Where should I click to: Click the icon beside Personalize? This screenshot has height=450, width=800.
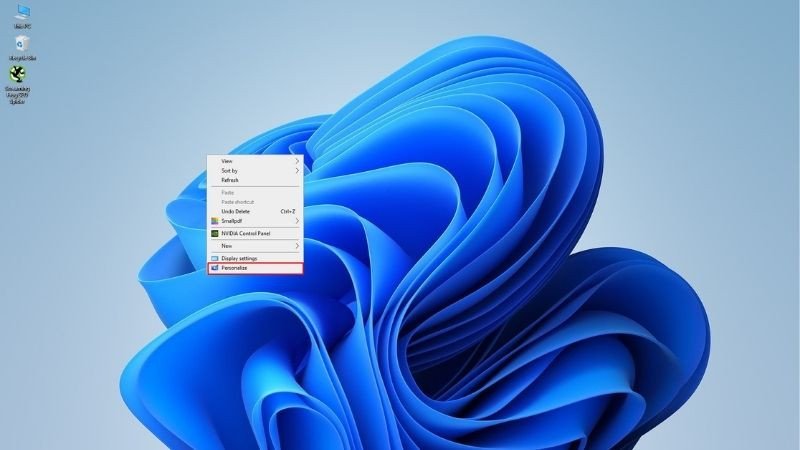(x=214, y=268)
